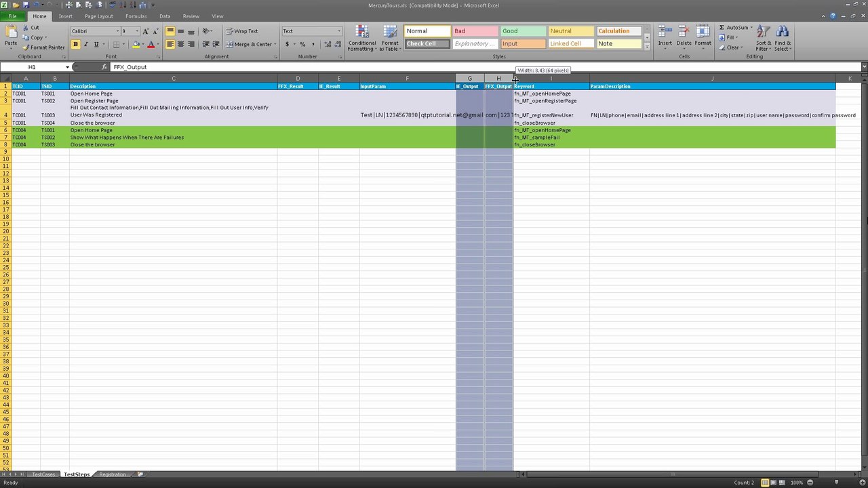Toggle top vertical alignment
The height and width of the screenshot is (488, 868).
coord(170,31)
